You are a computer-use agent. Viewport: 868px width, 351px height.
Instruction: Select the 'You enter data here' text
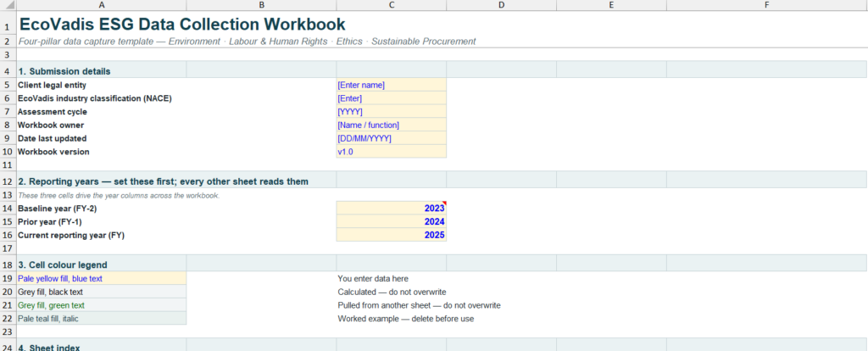click(x=373, y=278)
